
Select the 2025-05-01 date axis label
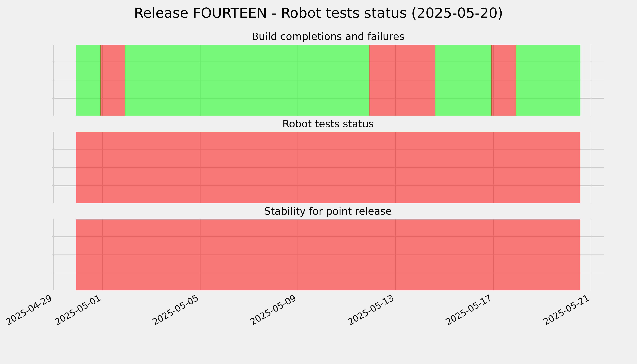pyautogui.click(x=79, y=310)
